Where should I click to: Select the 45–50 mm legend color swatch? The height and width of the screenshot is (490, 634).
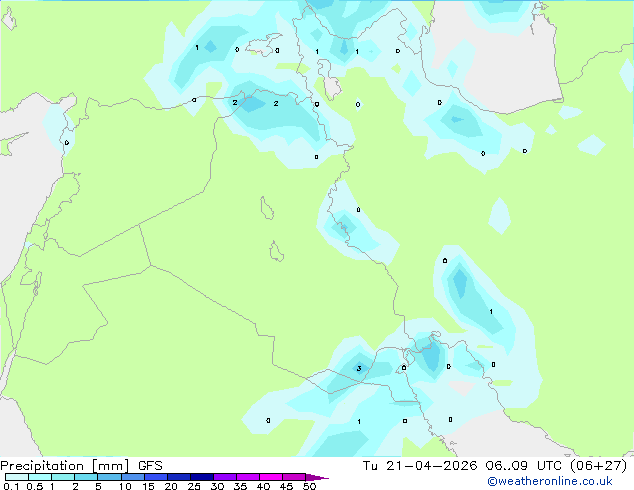(294, 477)
